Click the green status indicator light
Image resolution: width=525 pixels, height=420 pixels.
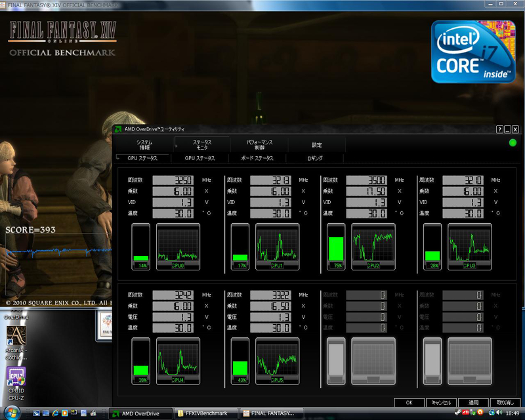(x=513, y=142)
